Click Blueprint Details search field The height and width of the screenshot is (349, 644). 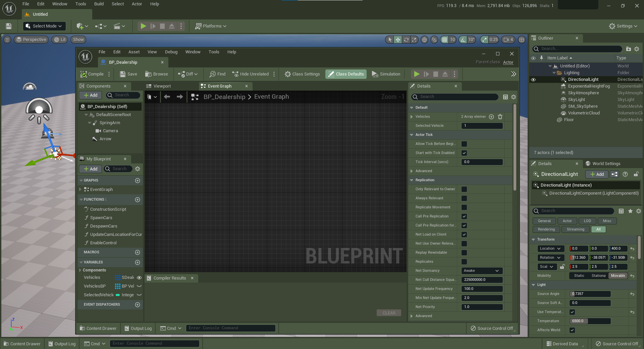pyautogui.click(x=455, y=97)
